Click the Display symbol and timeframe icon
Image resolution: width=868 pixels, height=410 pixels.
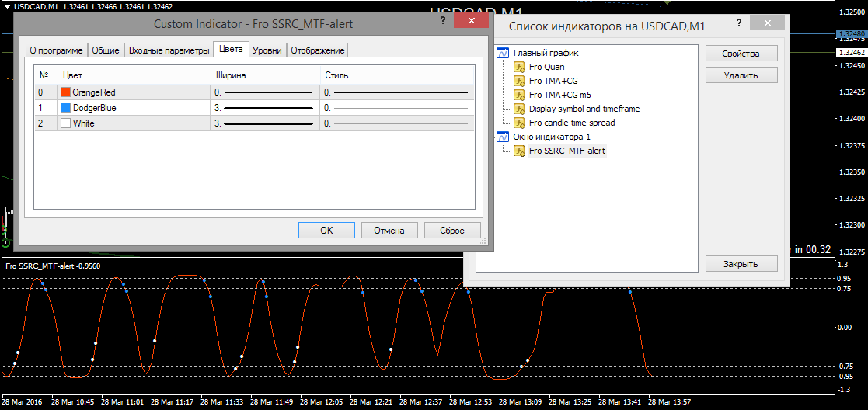pos(519,109)
